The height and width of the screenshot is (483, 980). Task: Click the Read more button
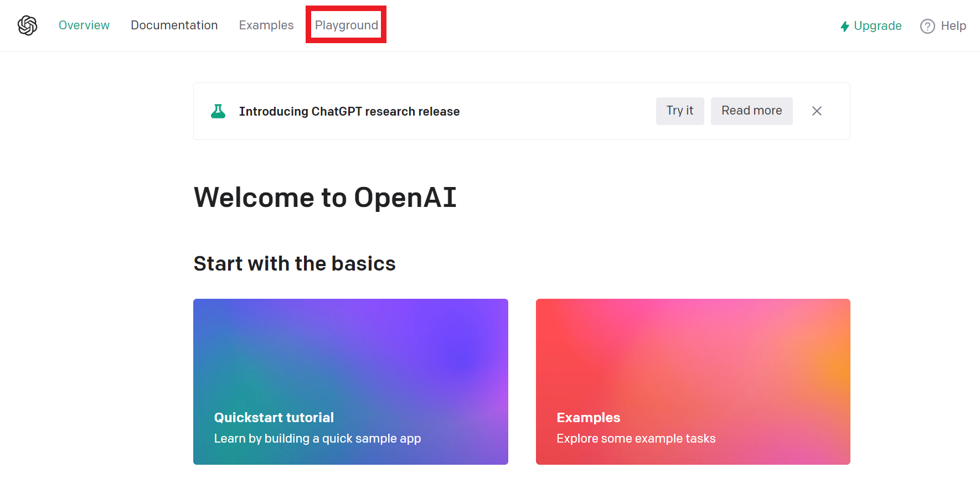tap(751, 111)
